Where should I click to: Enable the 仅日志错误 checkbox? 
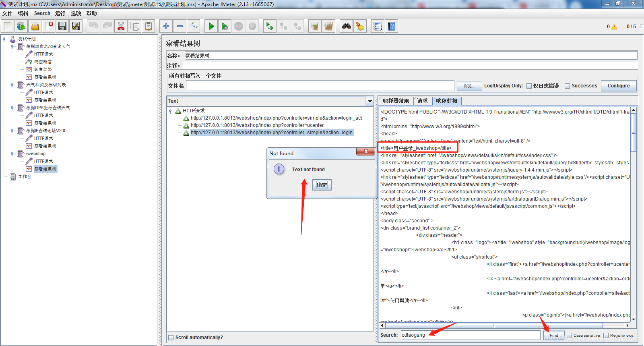(x=529, y=86)
